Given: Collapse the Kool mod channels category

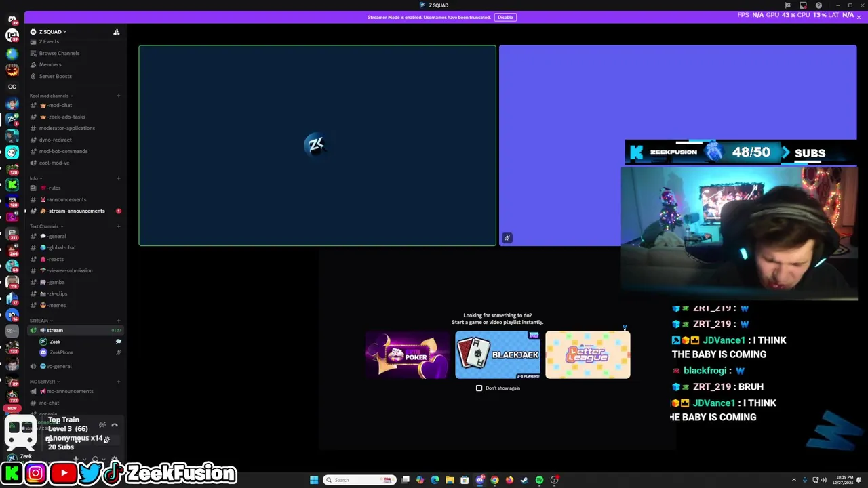Looking at the screenshot, I should tap(51, 96).
